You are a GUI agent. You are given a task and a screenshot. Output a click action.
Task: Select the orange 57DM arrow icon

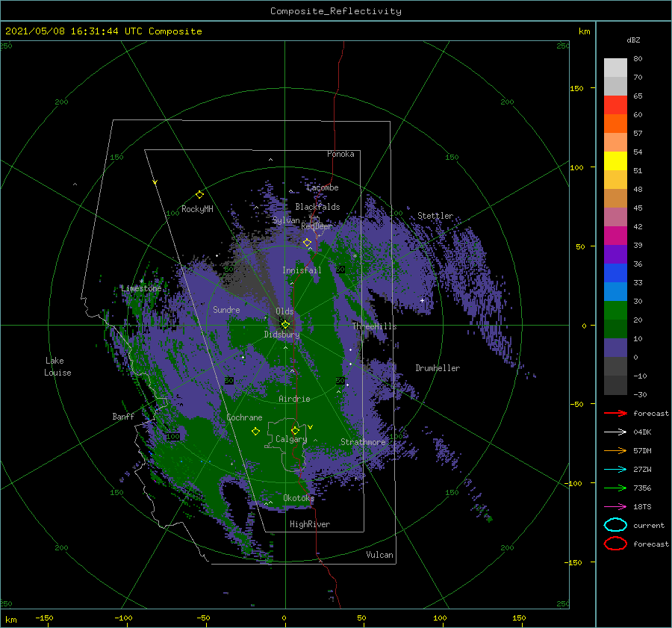[x=615, y=450]
